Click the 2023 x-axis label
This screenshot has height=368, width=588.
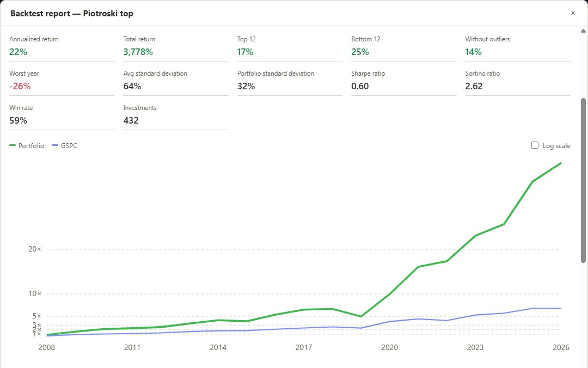(475, 347)
